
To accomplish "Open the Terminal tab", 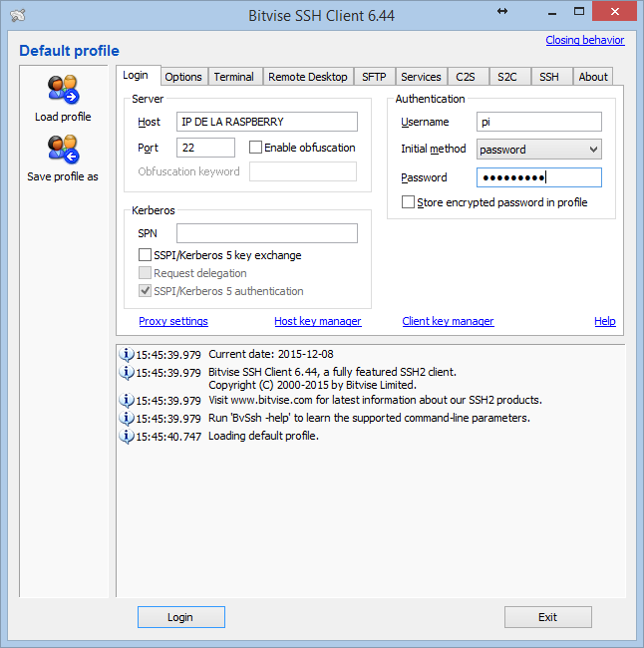I will tap(234, 77).
